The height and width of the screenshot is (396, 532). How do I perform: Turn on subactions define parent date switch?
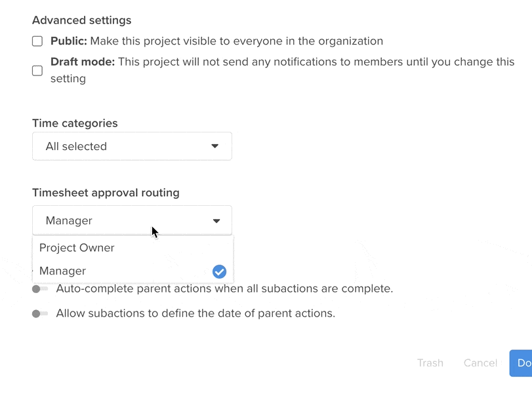tap(40, 314)
